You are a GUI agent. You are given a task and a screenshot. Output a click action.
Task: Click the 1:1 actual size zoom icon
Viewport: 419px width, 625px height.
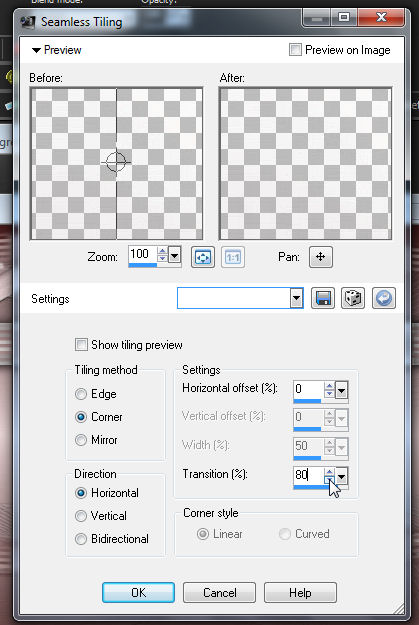click(233, 257)
